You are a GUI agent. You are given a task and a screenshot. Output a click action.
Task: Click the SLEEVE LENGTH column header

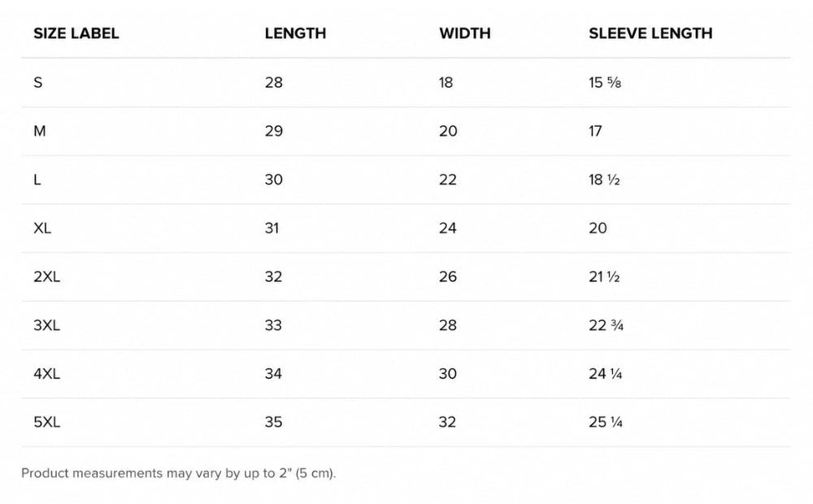(650, 33)
